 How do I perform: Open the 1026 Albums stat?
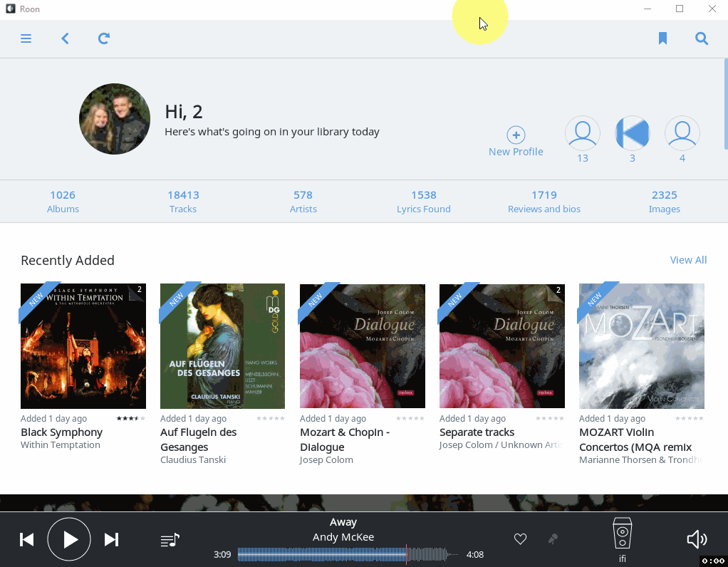63,202
